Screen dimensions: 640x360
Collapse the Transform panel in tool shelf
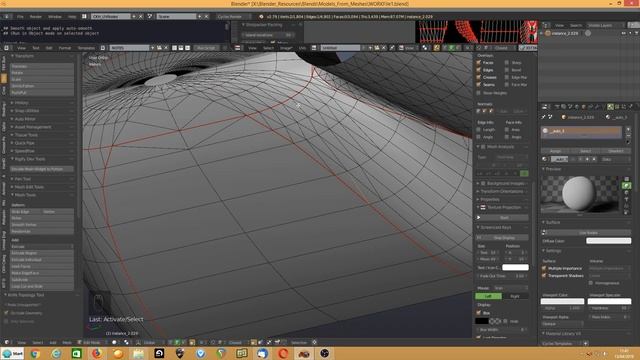click(x=24, y=56)
